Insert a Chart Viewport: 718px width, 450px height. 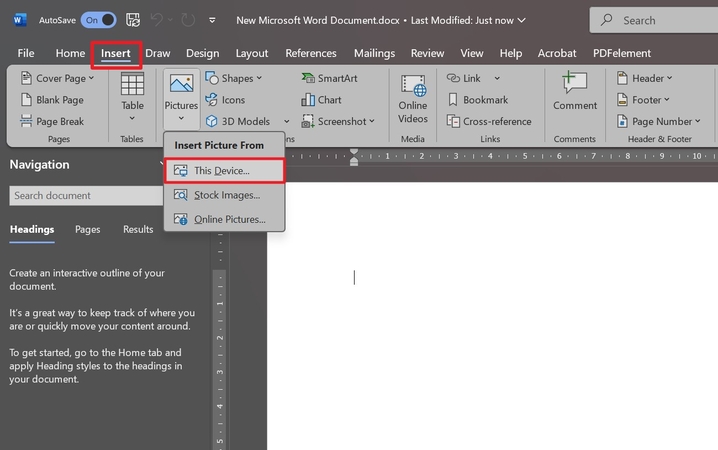click(321, 100)
